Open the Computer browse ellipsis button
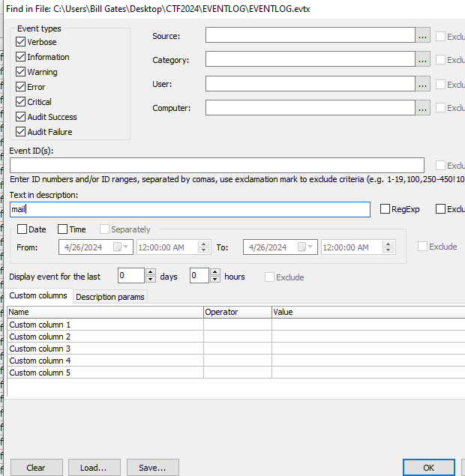 422,108
